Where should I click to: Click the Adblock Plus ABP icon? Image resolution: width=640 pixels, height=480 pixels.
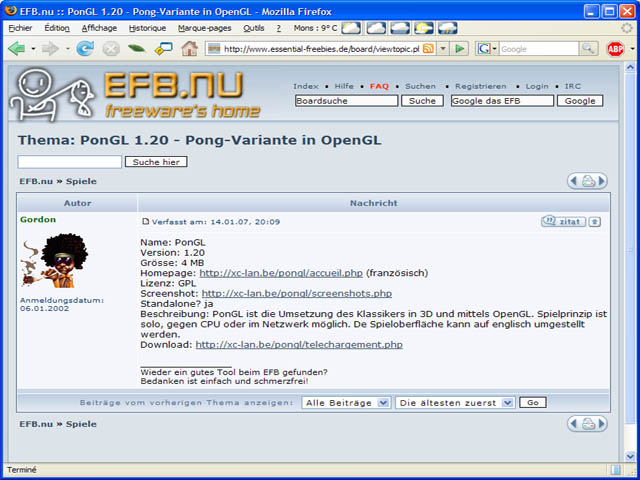point(615,49)
